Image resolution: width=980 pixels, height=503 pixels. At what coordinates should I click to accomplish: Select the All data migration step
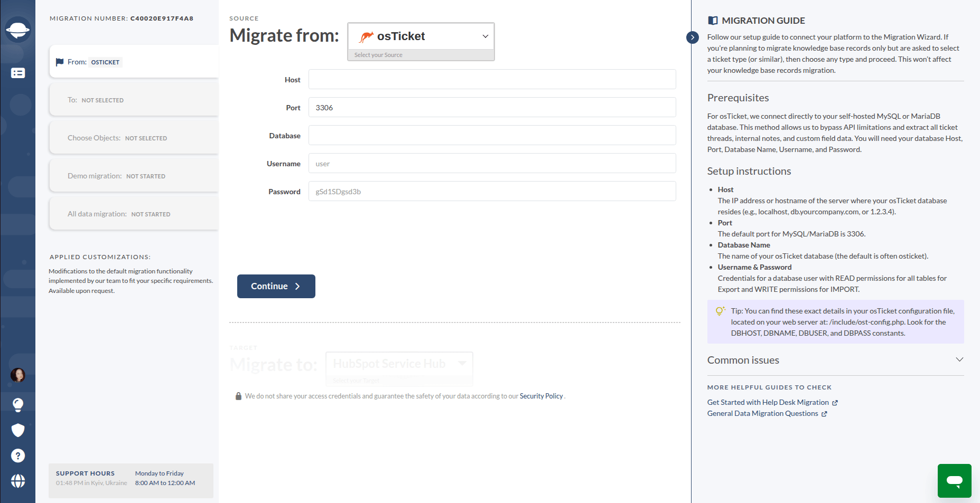[x=134, y=214]
